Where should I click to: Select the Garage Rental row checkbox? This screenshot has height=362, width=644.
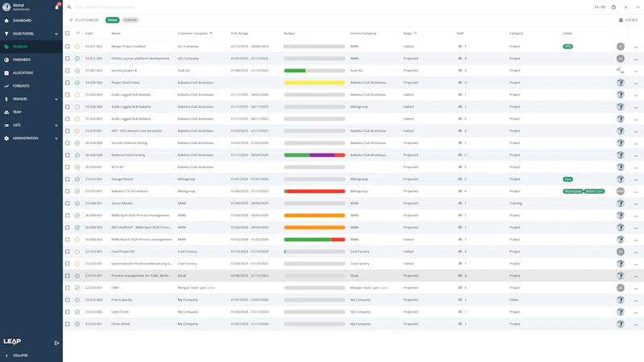[68, 179]
